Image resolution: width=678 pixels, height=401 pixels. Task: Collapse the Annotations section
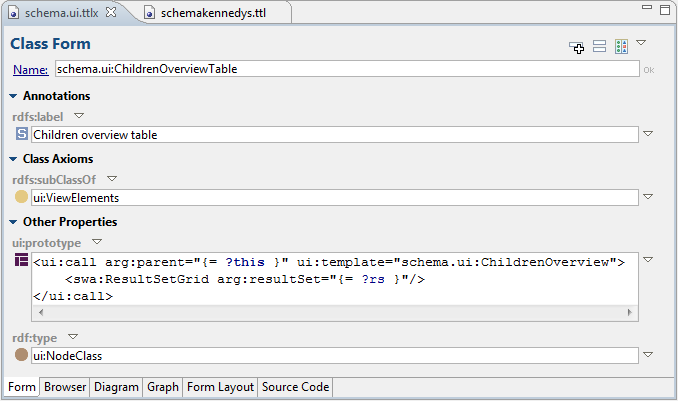pos(13,96)
